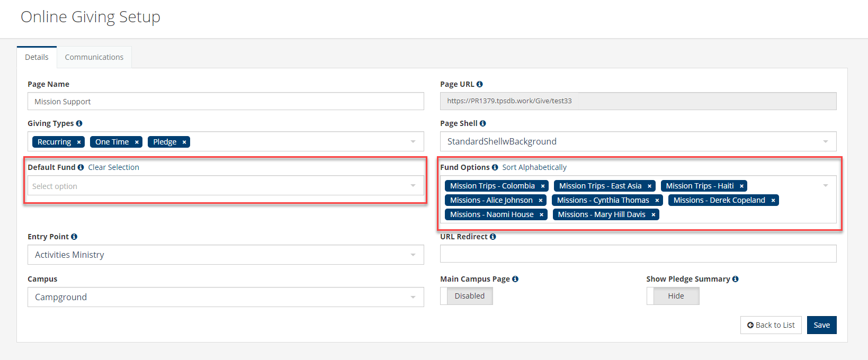The width and height of the screenshot is (868, 360).
Task: Click the Page URL read-only field
Action: [x=638, y=101]
